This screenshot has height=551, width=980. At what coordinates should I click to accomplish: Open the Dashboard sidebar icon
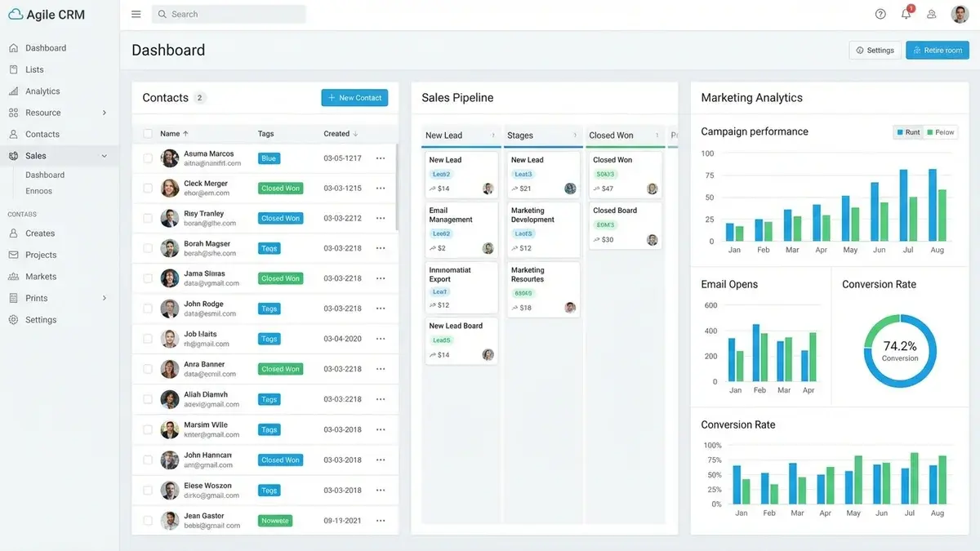click(12, 47)
